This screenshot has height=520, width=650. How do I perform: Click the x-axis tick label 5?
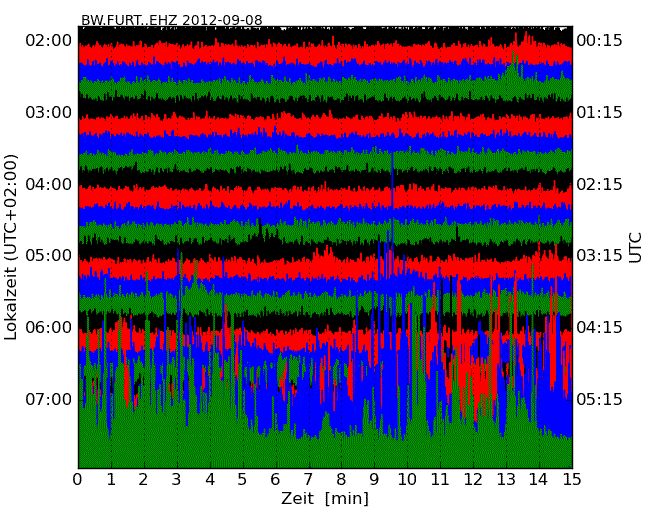[x=242, y=480]
